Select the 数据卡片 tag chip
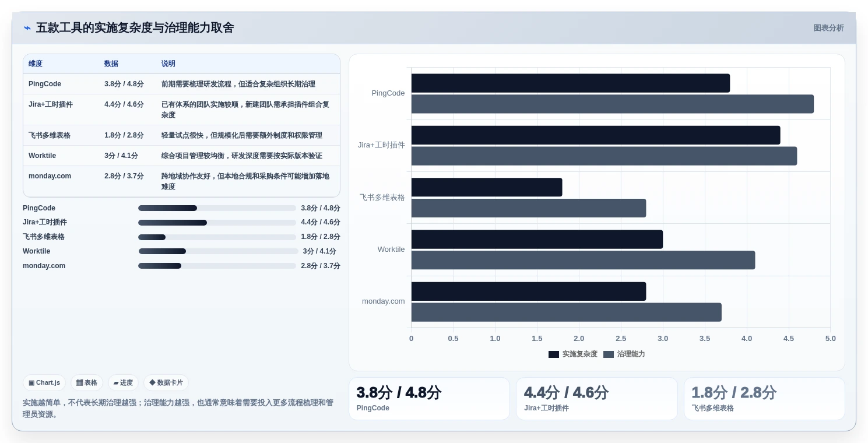868x443 pixels. coord(166,383)
